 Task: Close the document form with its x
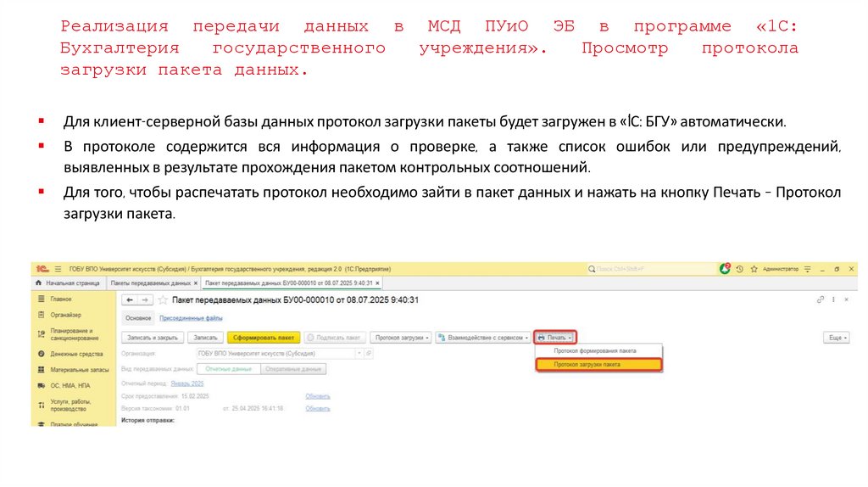coord(847,299)
